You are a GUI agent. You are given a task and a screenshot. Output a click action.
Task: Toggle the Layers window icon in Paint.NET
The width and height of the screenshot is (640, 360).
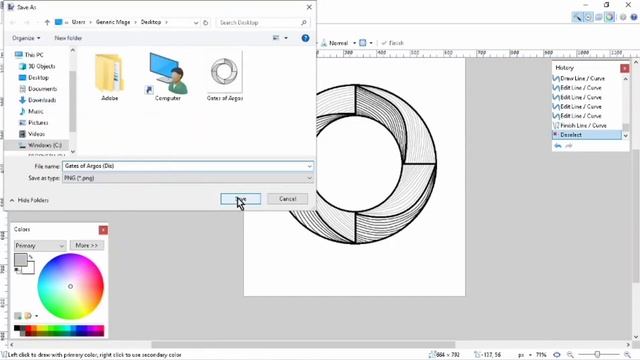click(x=599, y=17)
